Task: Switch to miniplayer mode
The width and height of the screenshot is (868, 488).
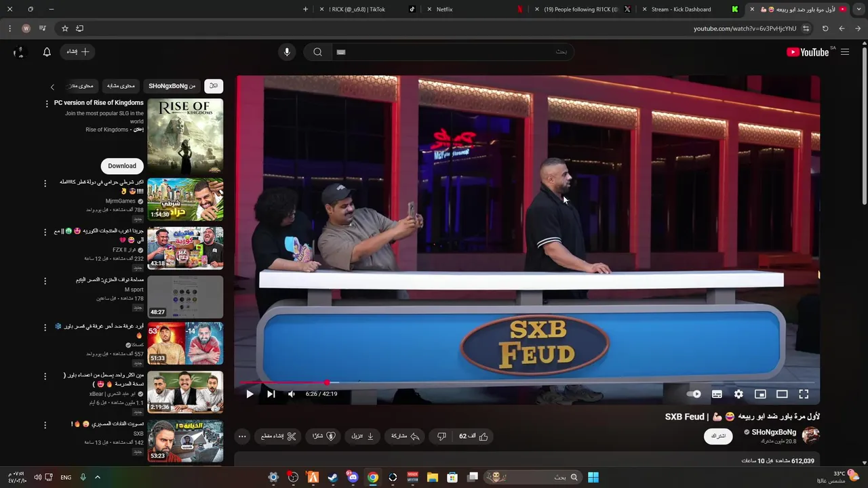Action: tap(760, 394)
